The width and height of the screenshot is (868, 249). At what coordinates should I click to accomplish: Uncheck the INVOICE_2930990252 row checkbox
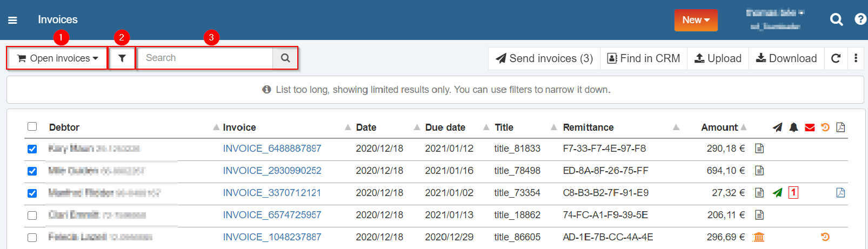32,171
